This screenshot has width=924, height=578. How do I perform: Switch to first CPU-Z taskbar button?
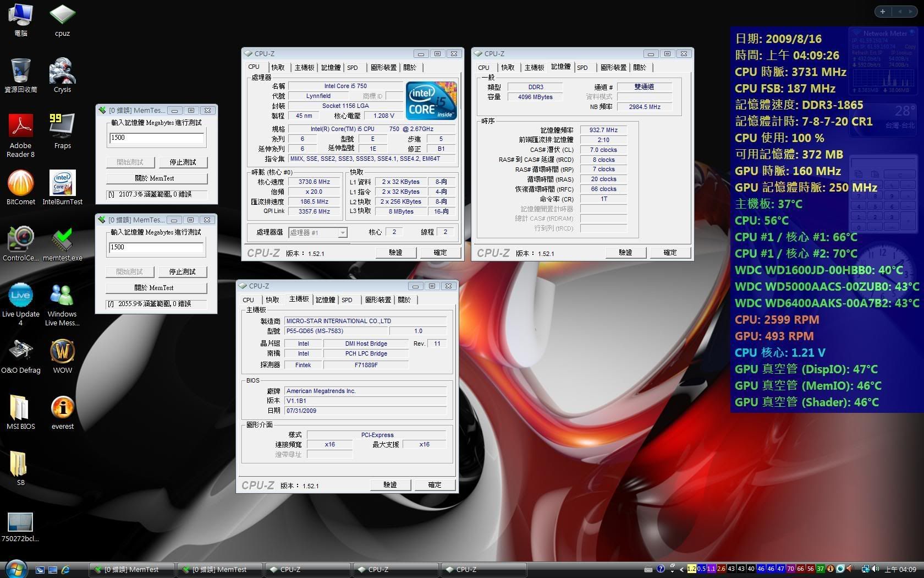tap(308, 570)
